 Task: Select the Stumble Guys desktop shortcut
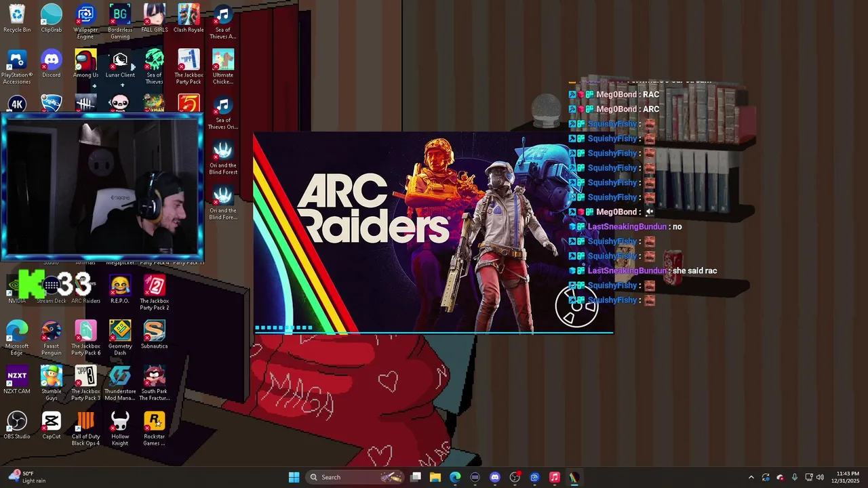pyautogui.click(x=52, y=384)
